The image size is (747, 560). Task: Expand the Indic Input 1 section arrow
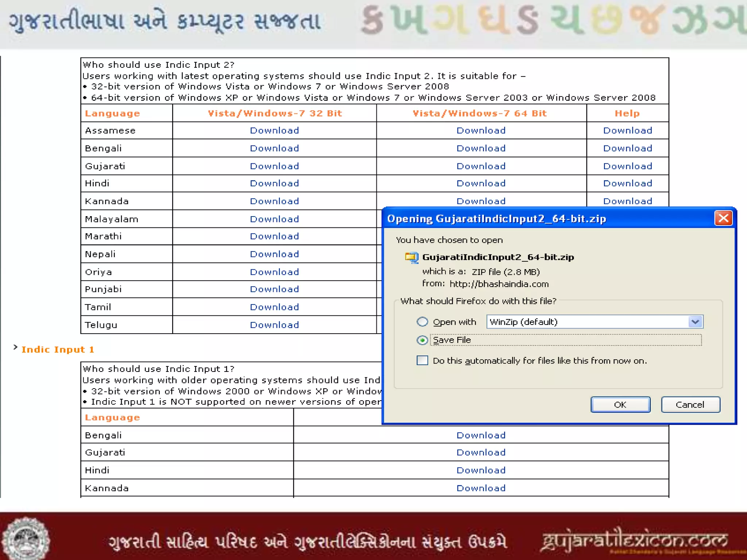click(x=15, y=347)
